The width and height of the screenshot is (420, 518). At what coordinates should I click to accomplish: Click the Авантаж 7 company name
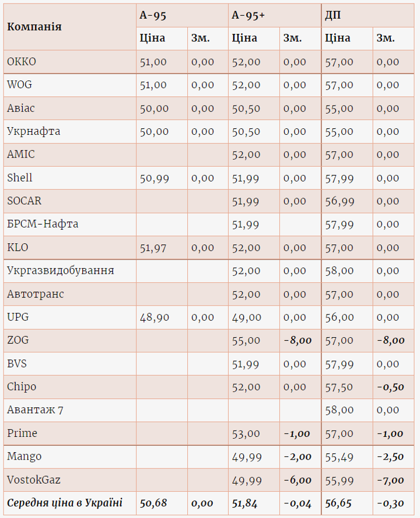point(35,410)
